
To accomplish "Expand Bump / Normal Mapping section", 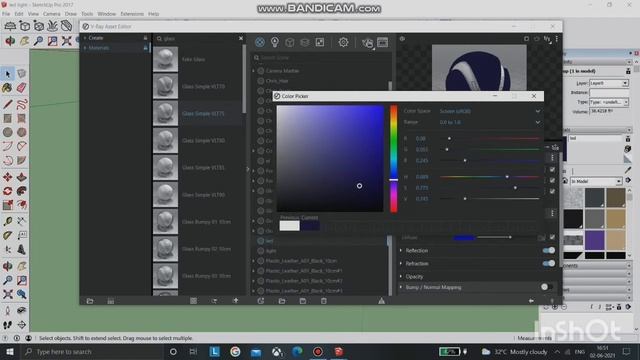I will click(x=401, y=287).
